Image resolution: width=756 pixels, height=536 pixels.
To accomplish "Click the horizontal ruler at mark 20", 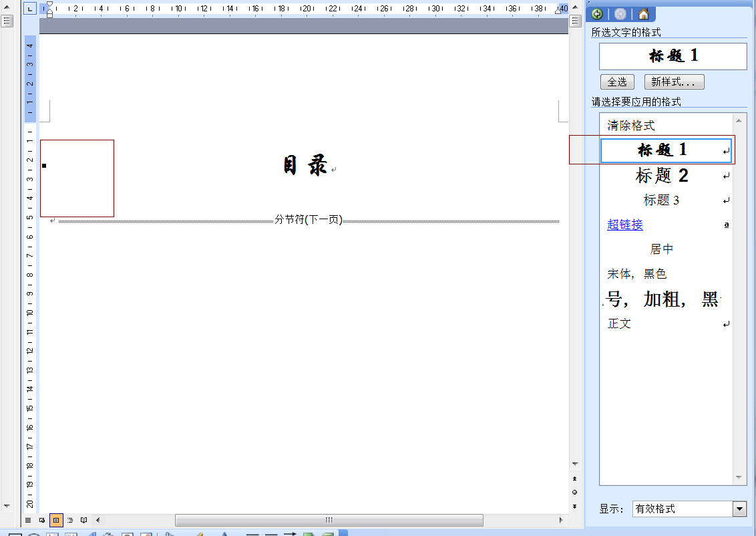I will click(x=307, y=8).
